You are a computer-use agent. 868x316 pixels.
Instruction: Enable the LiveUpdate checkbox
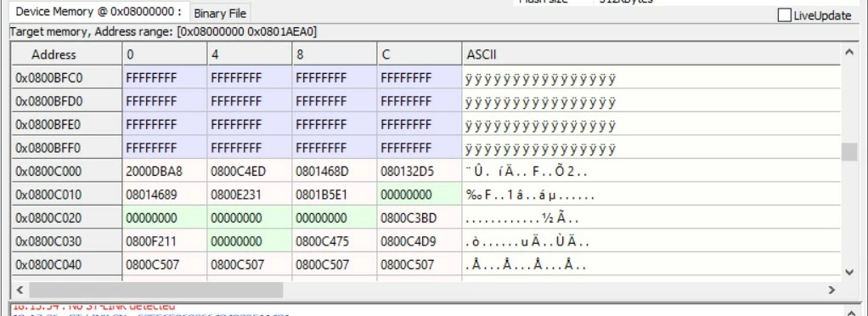784,15
